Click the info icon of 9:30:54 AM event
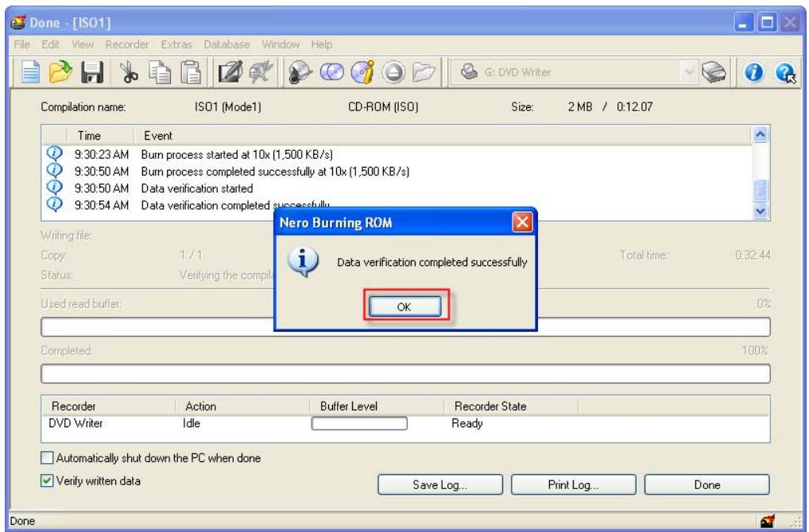The image size is (809, 532). 54,204
